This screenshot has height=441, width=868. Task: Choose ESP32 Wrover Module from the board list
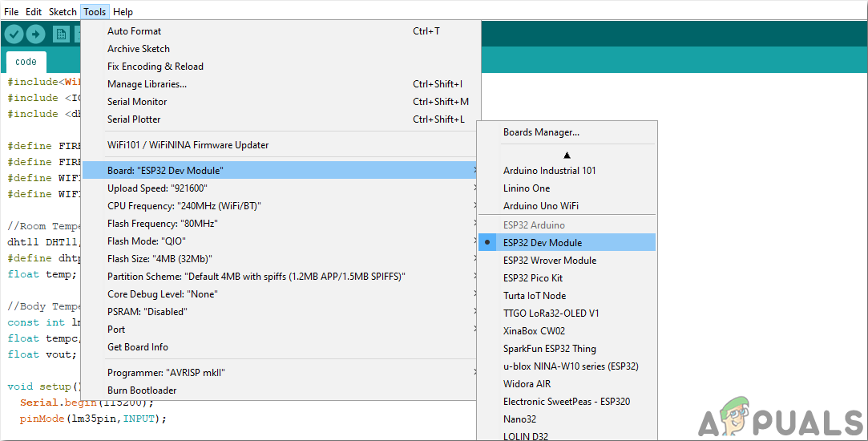tap(549, 260)
